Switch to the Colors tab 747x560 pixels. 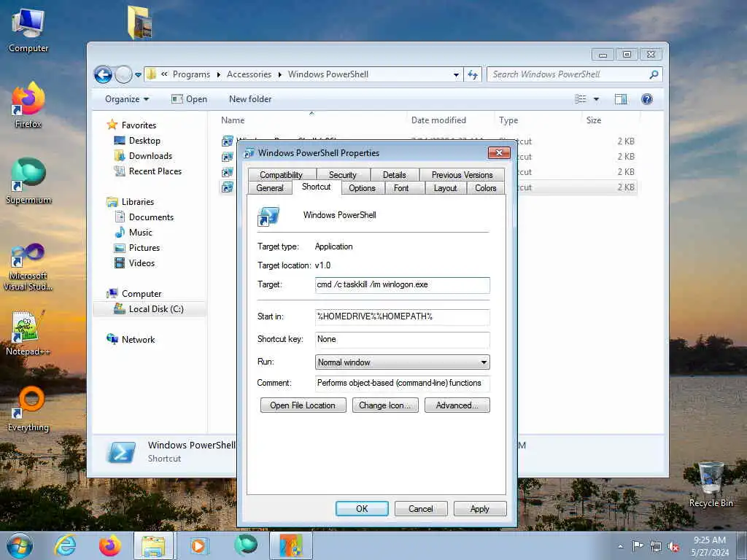(x=485, y=188)
